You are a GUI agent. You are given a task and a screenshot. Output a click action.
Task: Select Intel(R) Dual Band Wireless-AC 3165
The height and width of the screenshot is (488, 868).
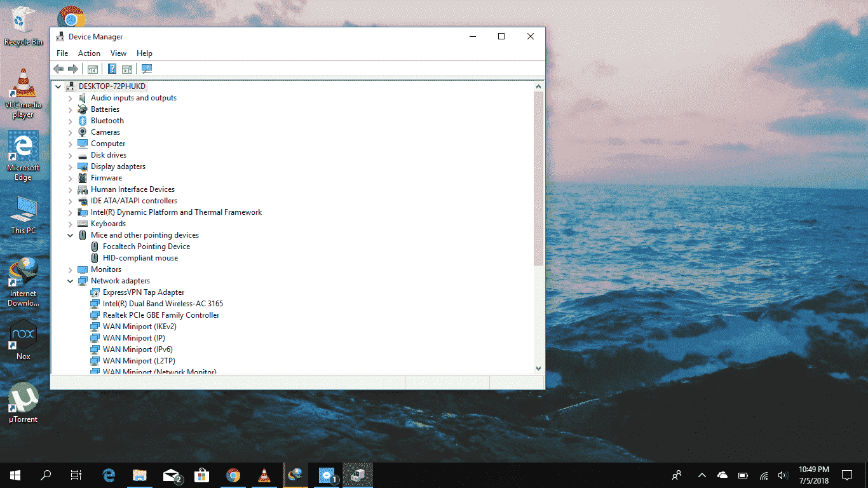[x=163, y=304]
